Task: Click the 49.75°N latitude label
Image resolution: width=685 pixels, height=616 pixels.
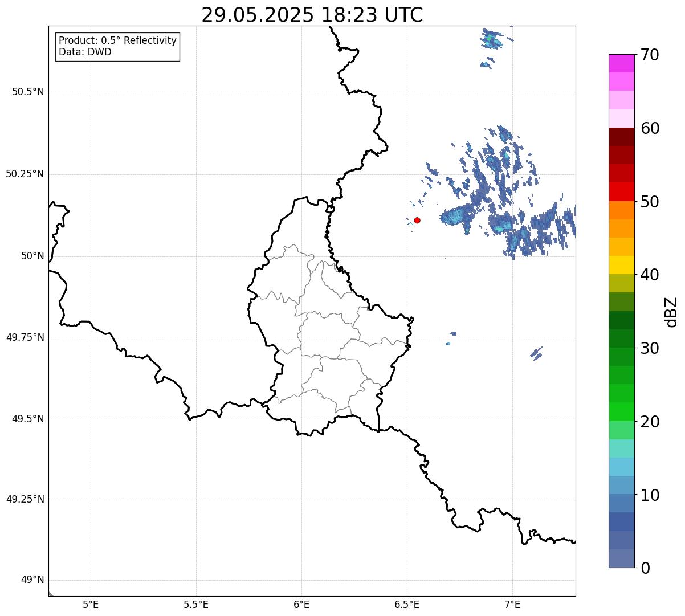Action: (x=25, y=337)
